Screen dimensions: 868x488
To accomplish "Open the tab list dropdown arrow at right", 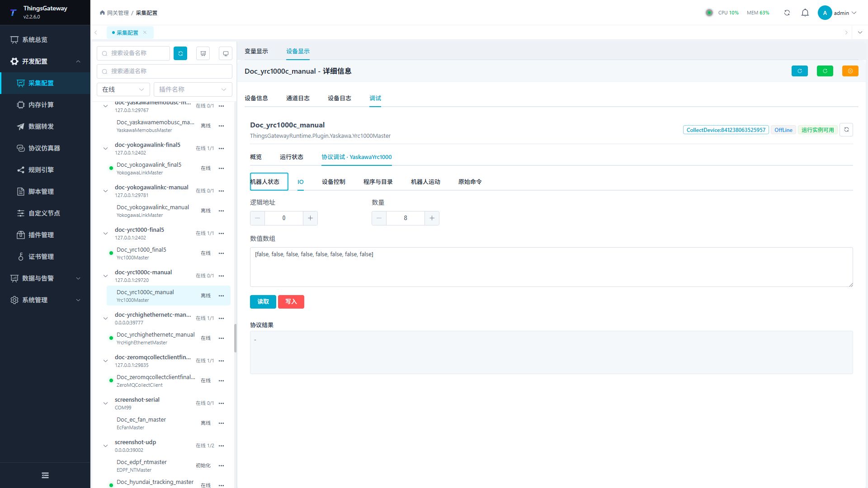I will coord(860,33).
